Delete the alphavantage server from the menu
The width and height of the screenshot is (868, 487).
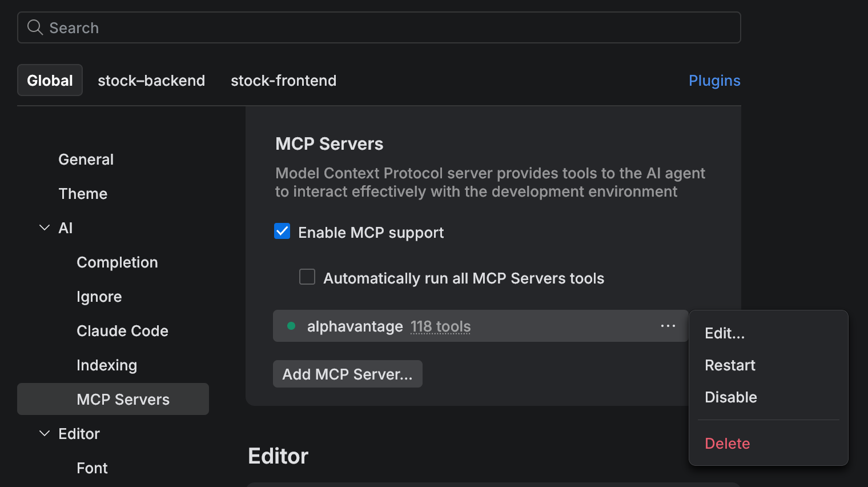tap(727, 443)
